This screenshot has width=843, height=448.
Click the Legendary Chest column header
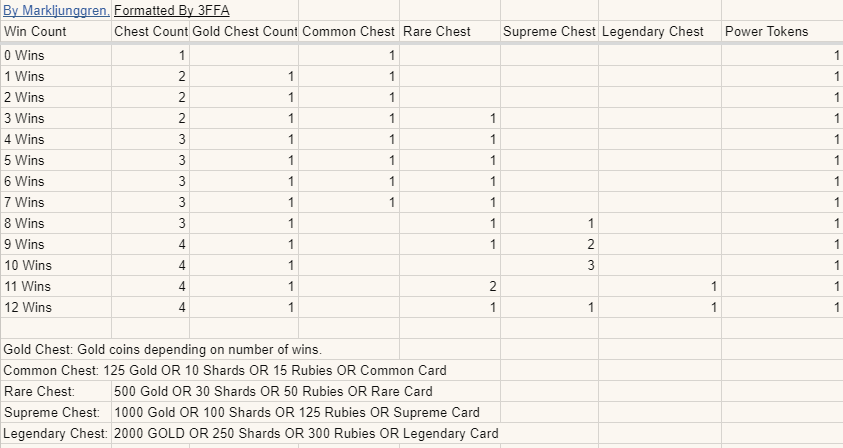pos(653,32)
